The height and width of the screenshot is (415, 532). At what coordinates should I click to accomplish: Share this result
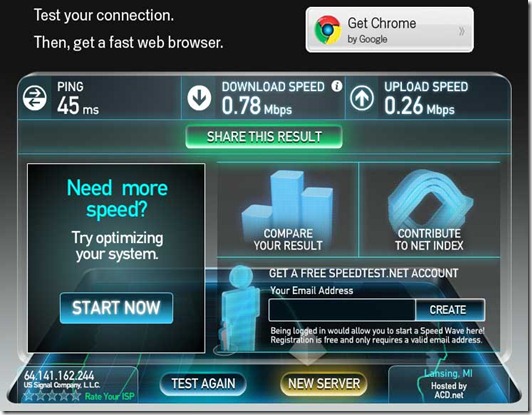click(x=264, y=137)
